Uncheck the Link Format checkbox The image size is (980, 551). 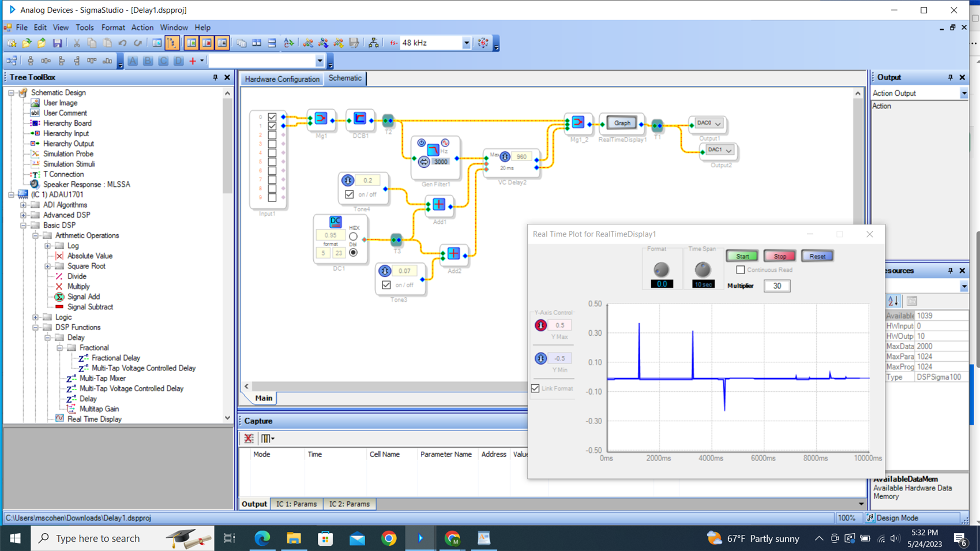coord(535,388)
